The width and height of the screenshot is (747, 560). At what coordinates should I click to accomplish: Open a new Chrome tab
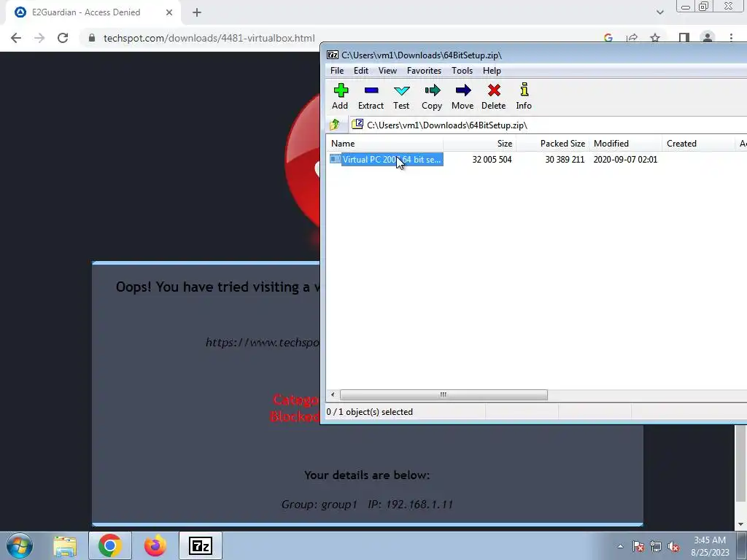pyautogui.click(x=197, y=12)
